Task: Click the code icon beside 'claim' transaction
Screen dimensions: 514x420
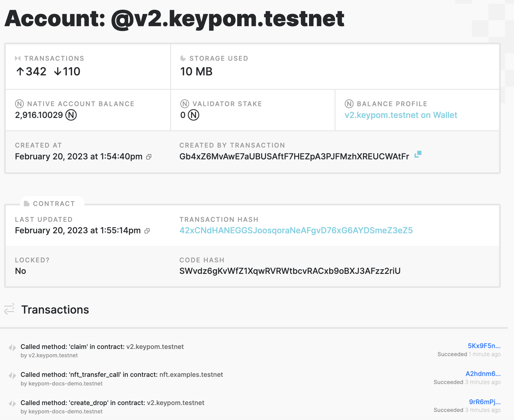Action: pos(12,348)
